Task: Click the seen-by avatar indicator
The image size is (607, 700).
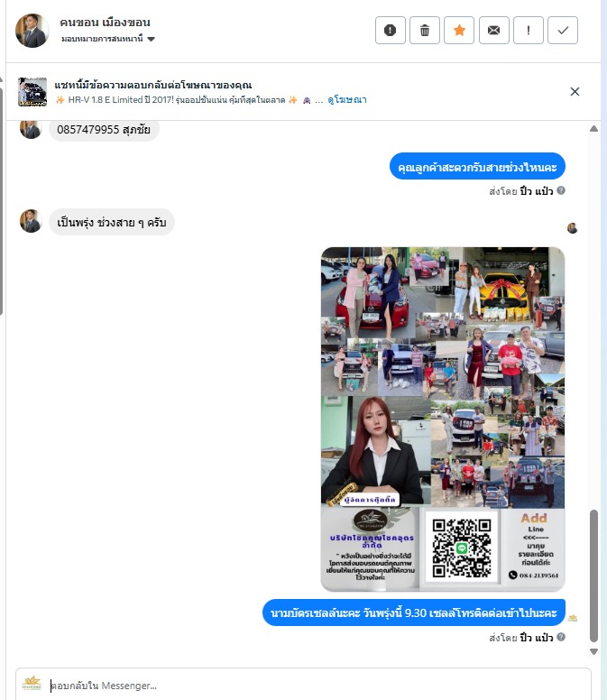Action: [x=572, y=228]
